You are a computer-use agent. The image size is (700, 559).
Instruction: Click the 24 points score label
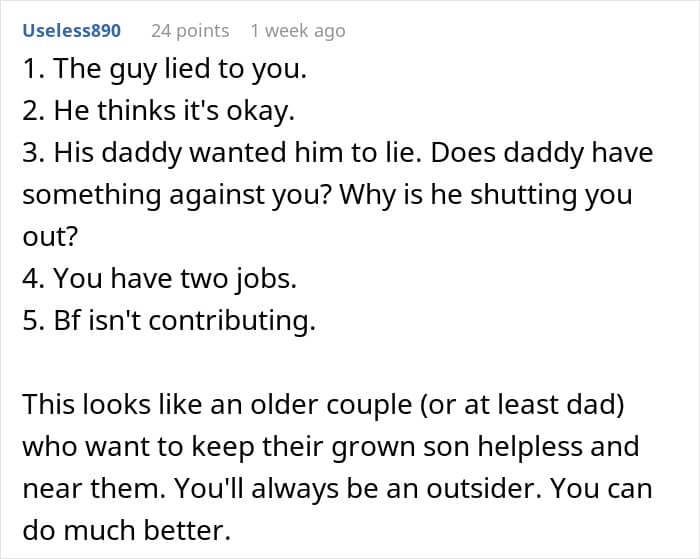point(190,31)
